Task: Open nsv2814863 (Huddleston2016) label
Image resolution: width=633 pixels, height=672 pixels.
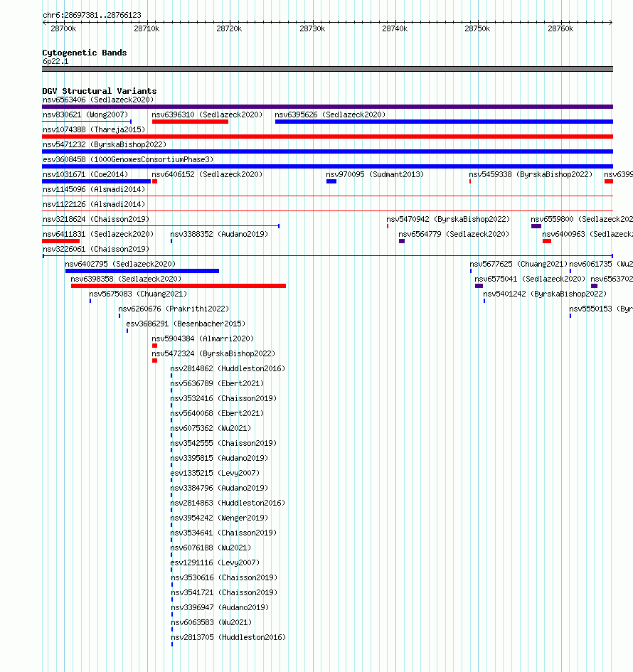Action: tap(228, 503)
